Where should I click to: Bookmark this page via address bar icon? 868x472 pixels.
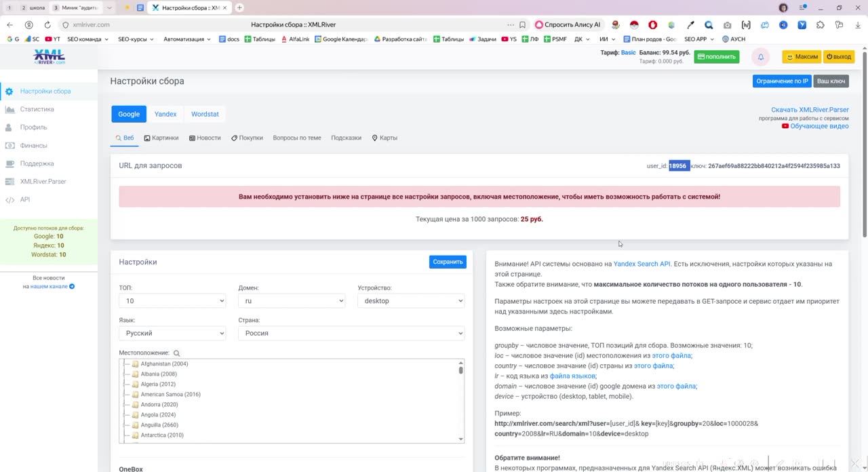(522, 25)
